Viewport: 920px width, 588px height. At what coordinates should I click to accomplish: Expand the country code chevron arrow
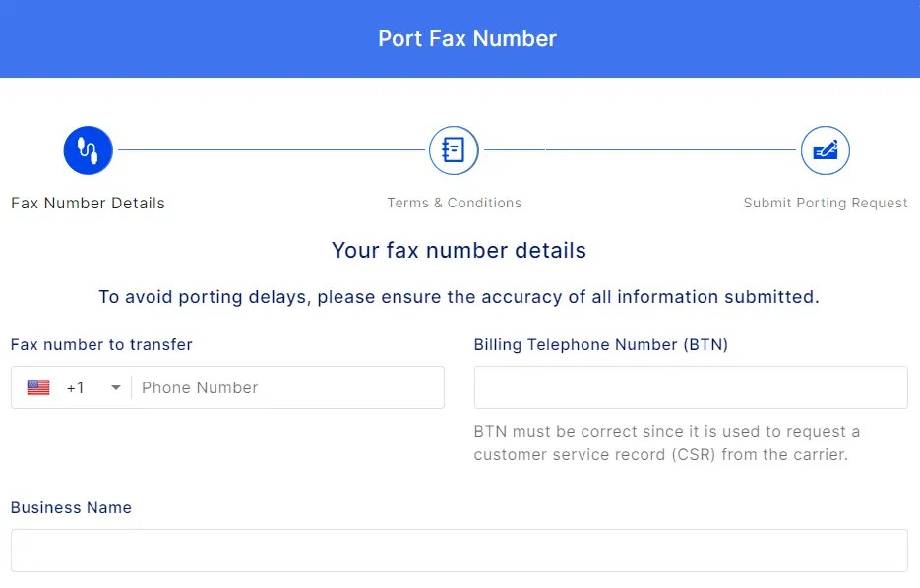coord(115,386)
